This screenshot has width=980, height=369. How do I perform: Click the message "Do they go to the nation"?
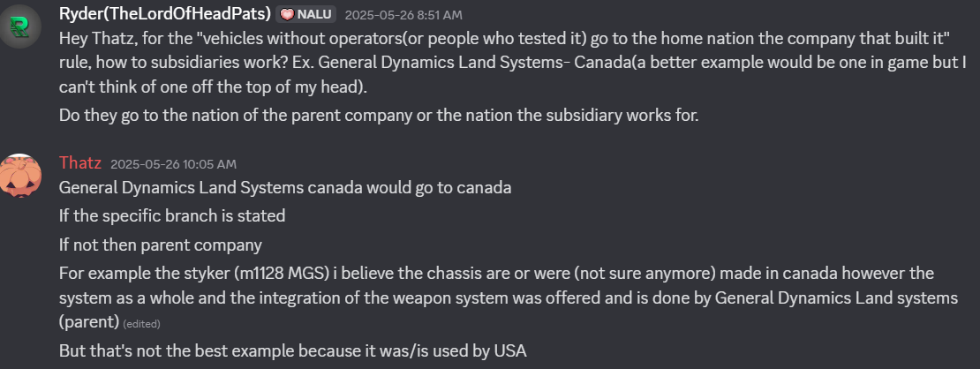[x=378, y=116]
